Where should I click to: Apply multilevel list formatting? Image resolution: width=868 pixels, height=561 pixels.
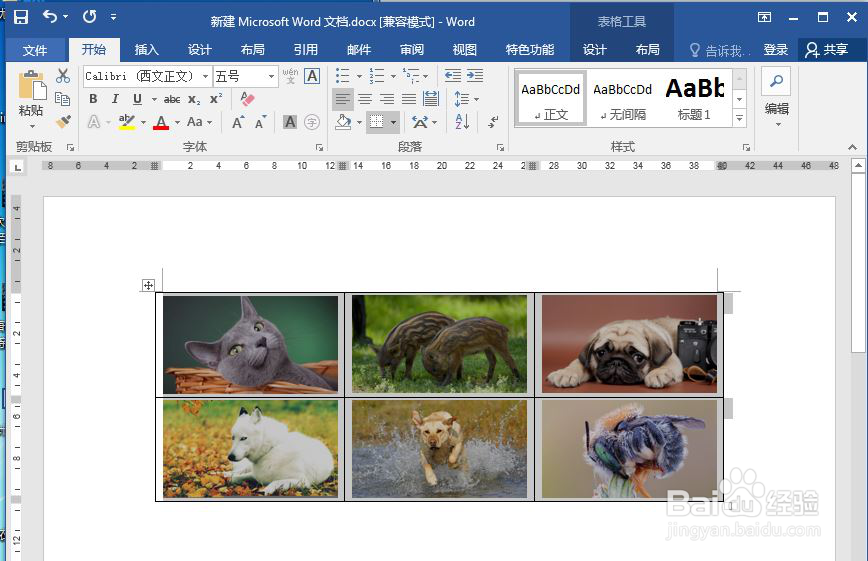[x=411, y=75]
